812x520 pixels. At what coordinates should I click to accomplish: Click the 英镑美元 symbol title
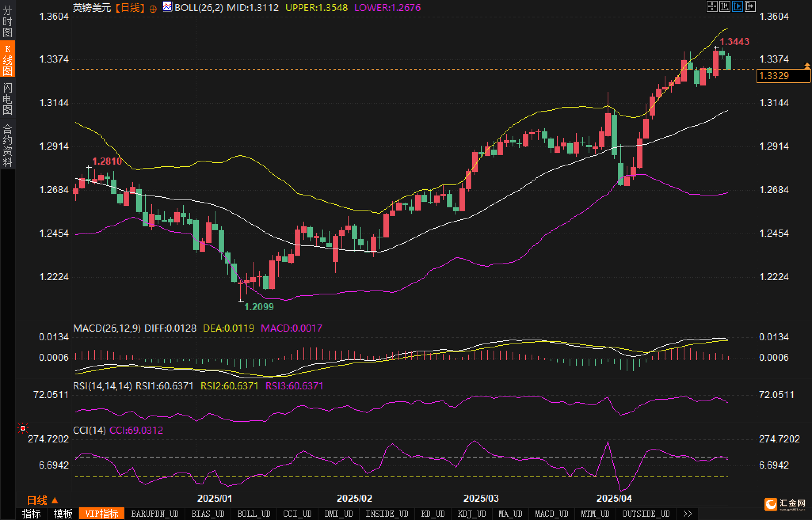tap(92, 8)
